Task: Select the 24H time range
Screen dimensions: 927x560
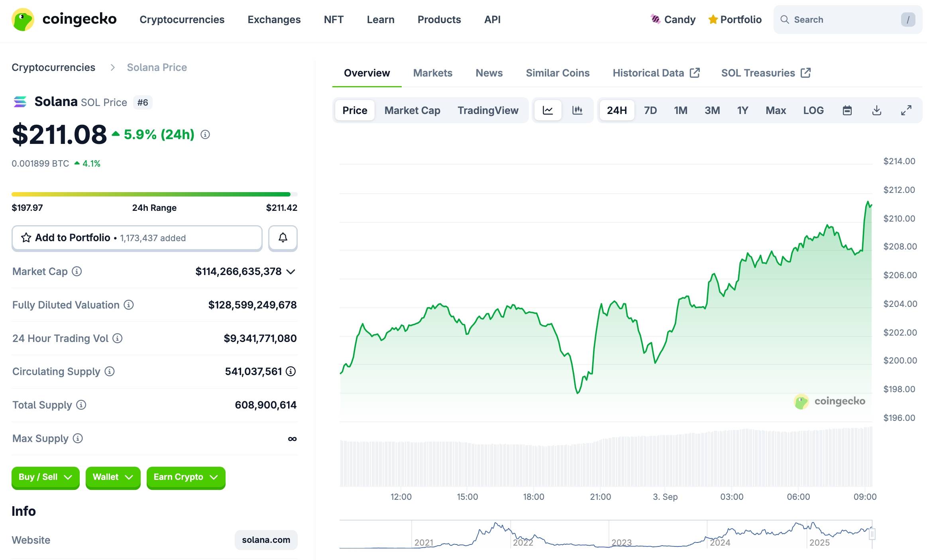Action: pos(617,110)
